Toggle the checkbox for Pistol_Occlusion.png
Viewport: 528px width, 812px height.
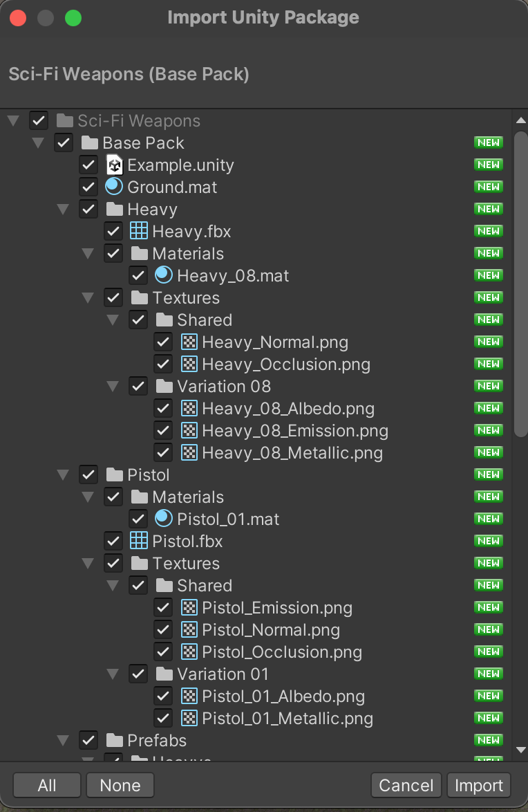[163, 652]
